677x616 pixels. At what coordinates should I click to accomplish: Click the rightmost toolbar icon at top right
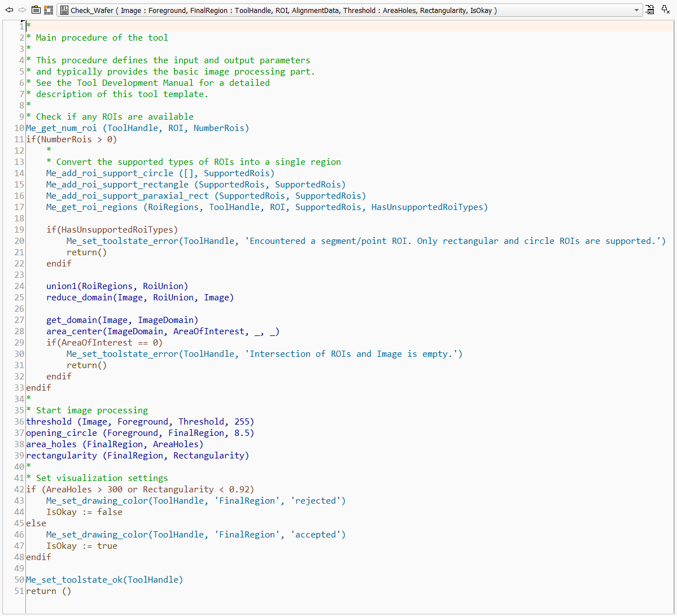click(x=666, y=10)
